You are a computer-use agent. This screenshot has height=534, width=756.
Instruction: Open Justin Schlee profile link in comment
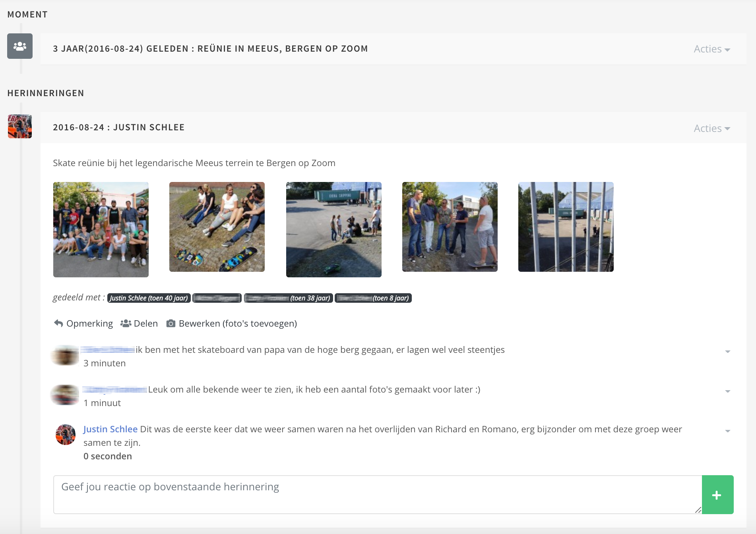point(110,429)
